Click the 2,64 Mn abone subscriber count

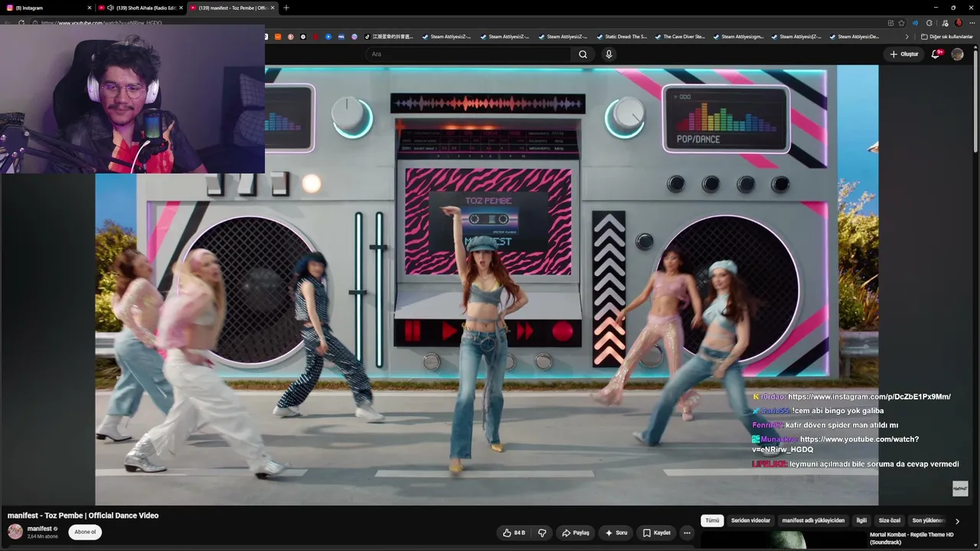(43, 536)
